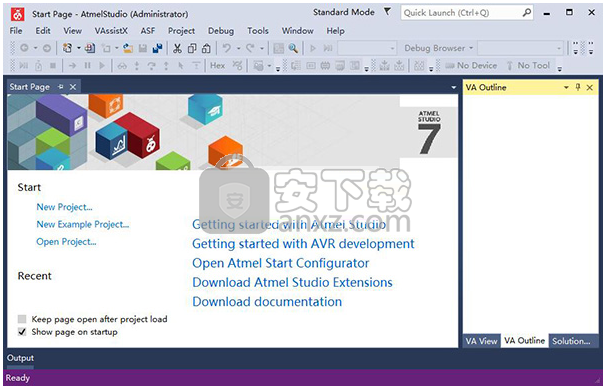
Task: Click the Hex display toolbar button
Action: coord(217,66)
